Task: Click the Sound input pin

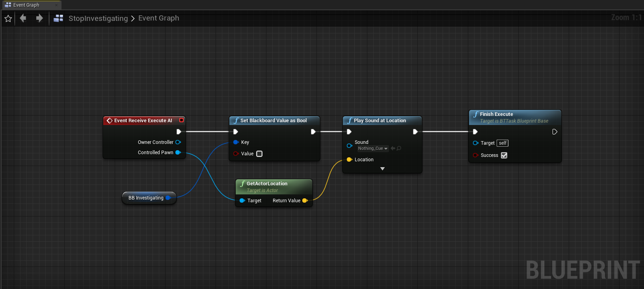Action: point(349,146)
